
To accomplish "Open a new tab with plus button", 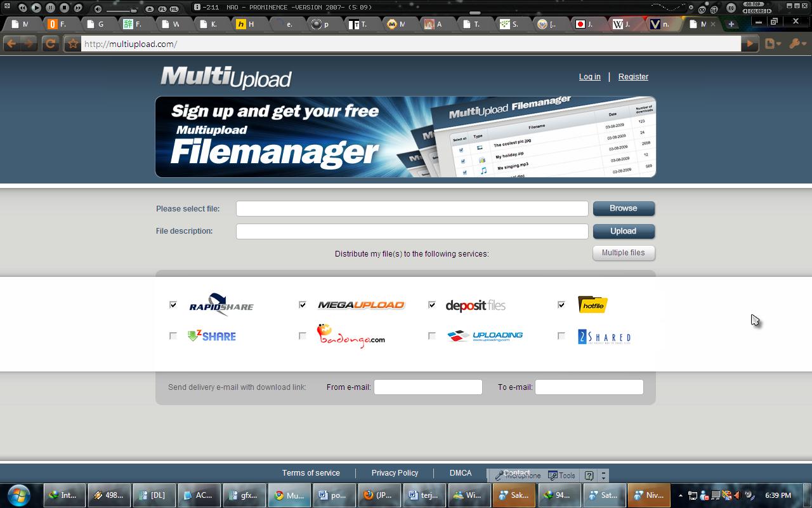I will tap(731, 24).
